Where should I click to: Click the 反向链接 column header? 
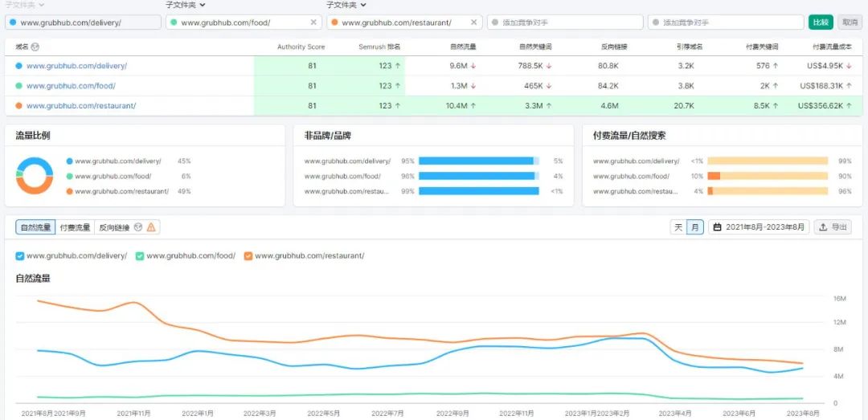(x=614, y=47)
